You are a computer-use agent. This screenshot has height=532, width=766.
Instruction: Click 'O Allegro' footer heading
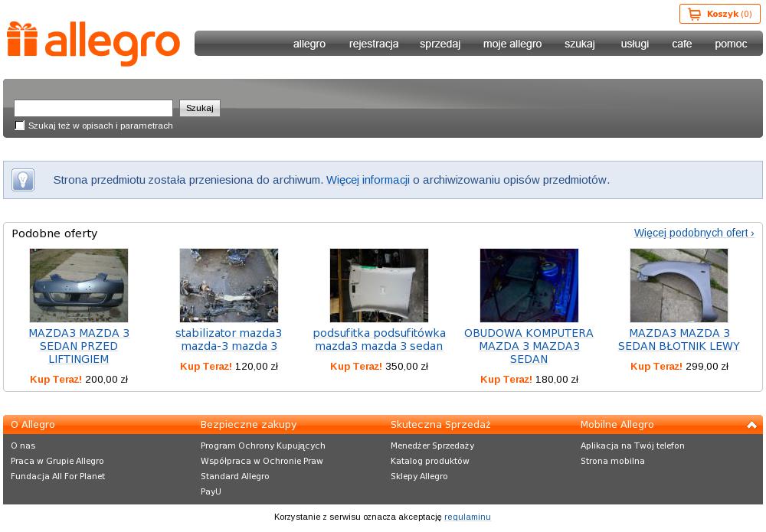[x=33, y=425]
